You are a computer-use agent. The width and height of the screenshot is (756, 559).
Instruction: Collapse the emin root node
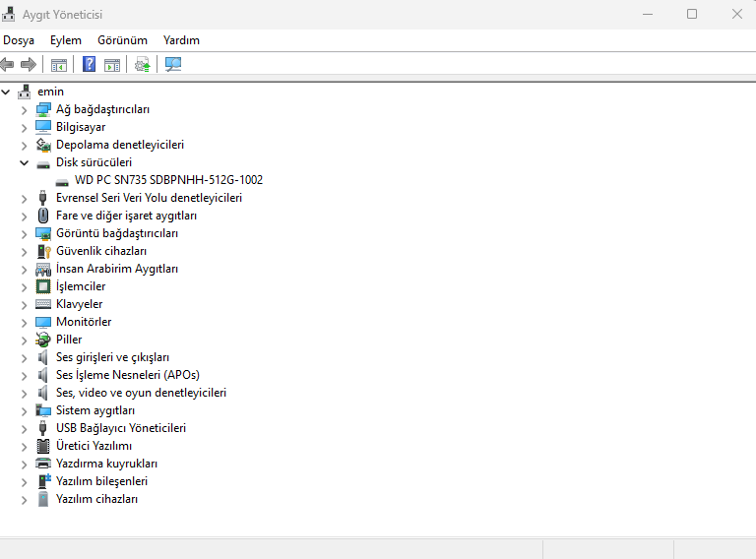[x=6, y=92]
